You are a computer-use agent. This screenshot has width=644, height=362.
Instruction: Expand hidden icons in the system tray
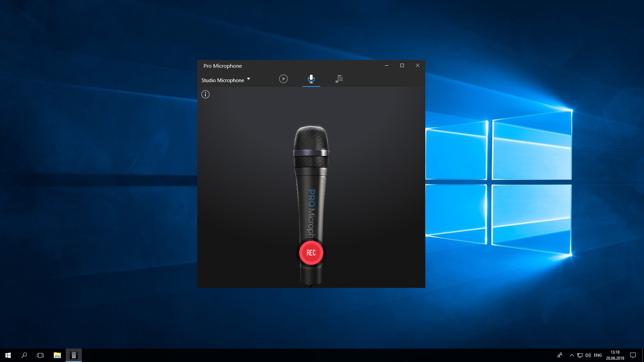tap(572, 355)
